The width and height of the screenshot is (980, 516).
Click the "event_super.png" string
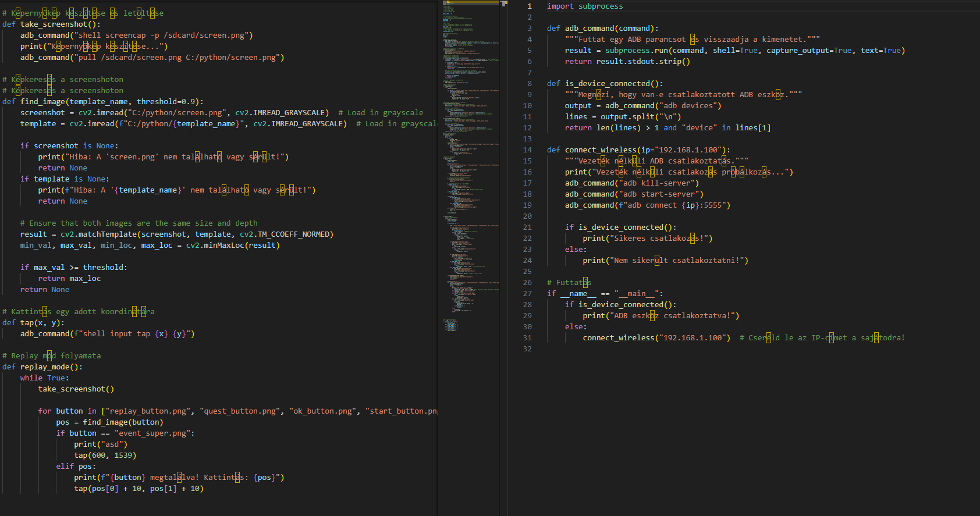[x=152, y=433]
